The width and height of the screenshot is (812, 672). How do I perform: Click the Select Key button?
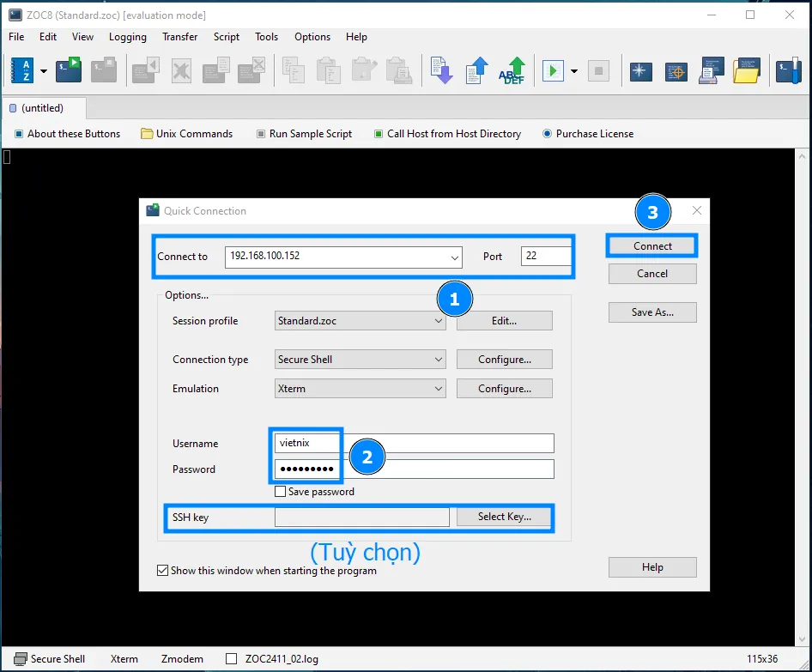(x=505, y=517)
